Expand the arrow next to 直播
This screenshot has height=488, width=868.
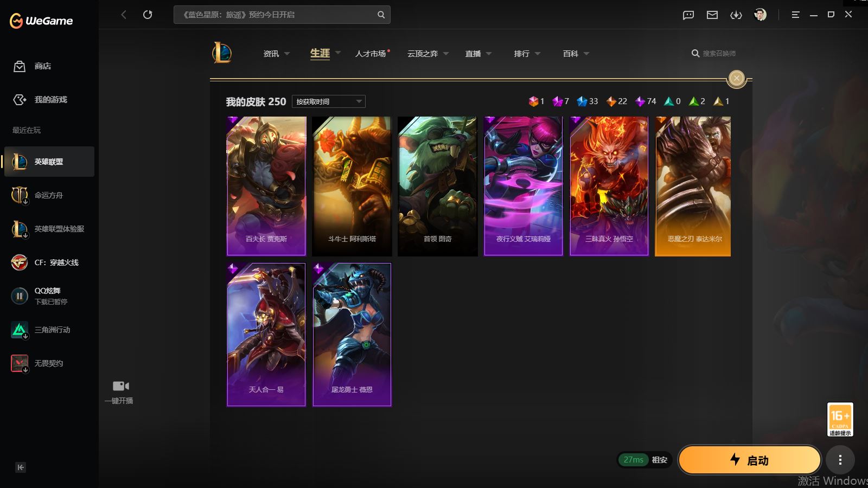489,54
